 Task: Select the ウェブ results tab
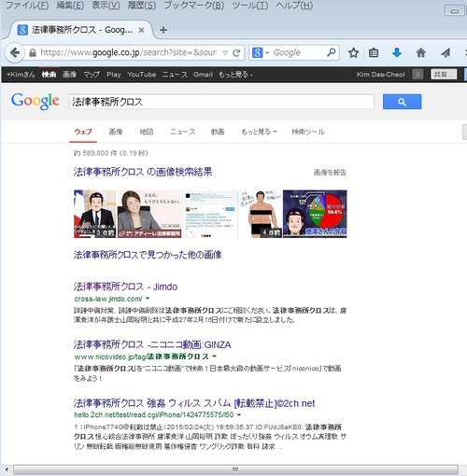pos(83,132)
